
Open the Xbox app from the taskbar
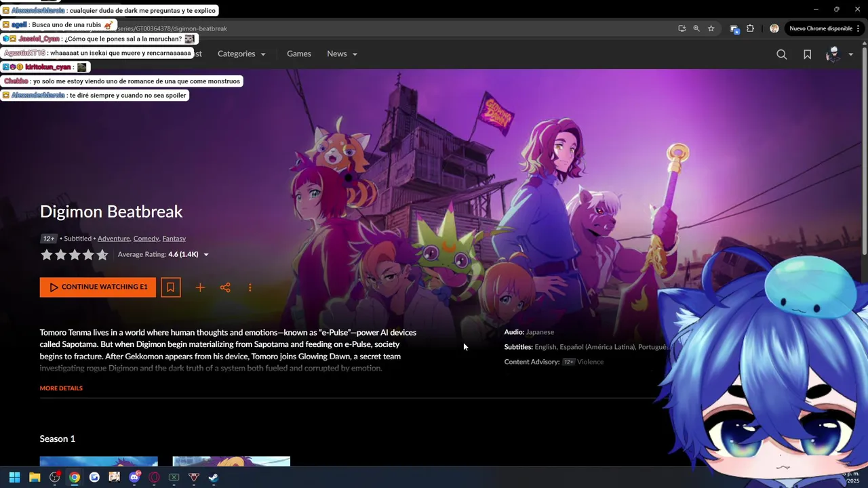174,477
